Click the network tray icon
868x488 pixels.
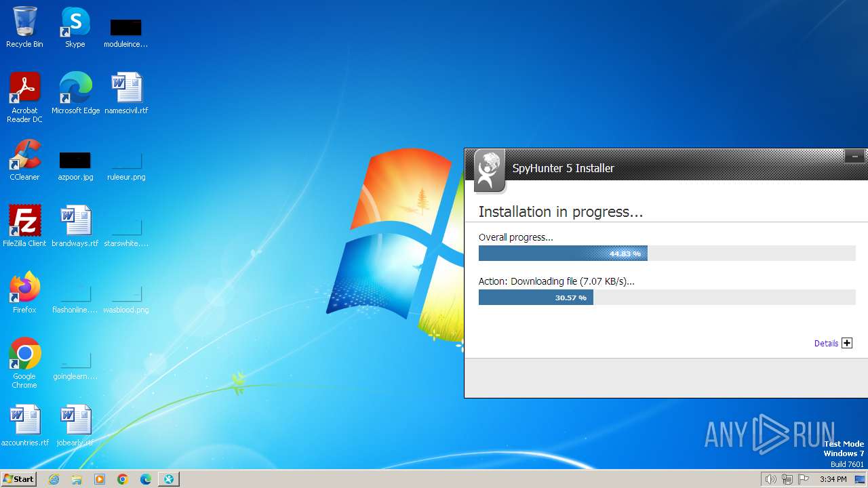tap(787, 479)
